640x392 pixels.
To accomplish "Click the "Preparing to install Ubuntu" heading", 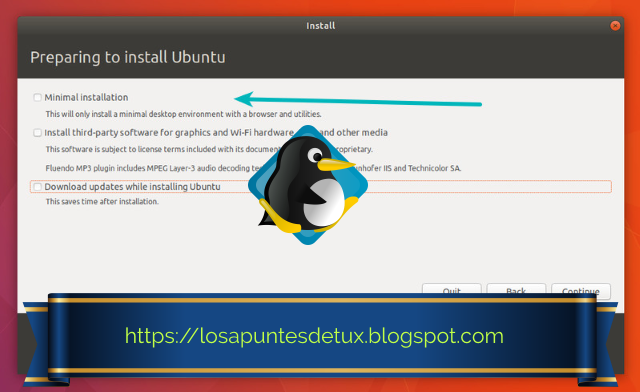I will [x=128, y=57].
